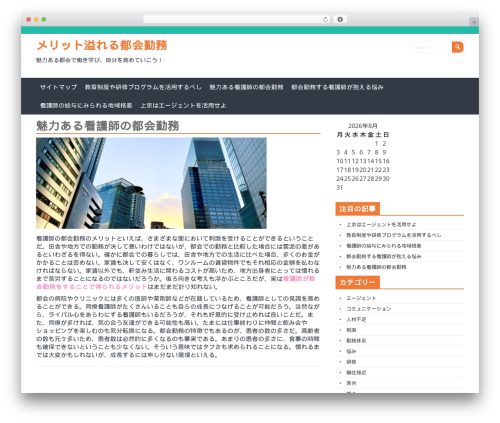Click day 31 in the calendar
This screenshot has width=500, height=423.
click(339, 188)
